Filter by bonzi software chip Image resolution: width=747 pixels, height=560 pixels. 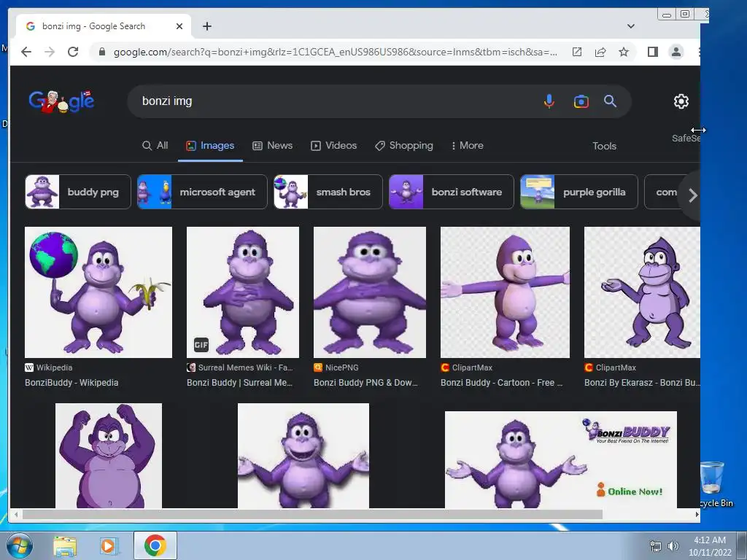click(451, 192)
